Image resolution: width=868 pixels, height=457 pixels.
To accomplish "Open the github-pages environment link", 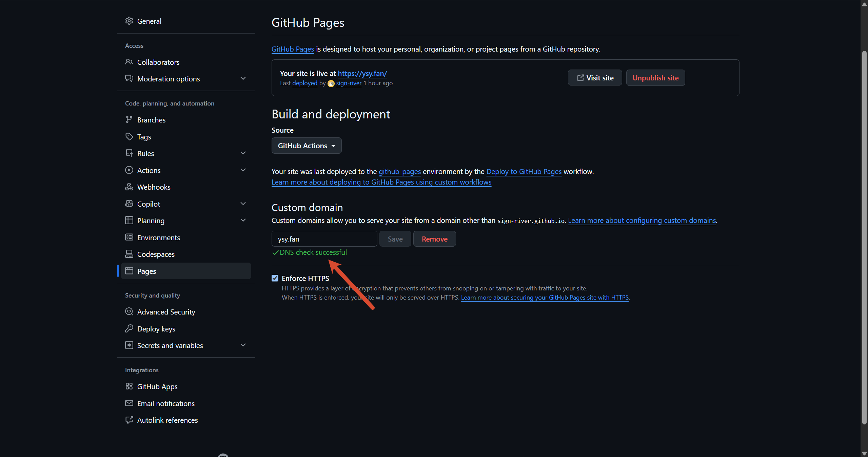I will [x=400, y=172].
